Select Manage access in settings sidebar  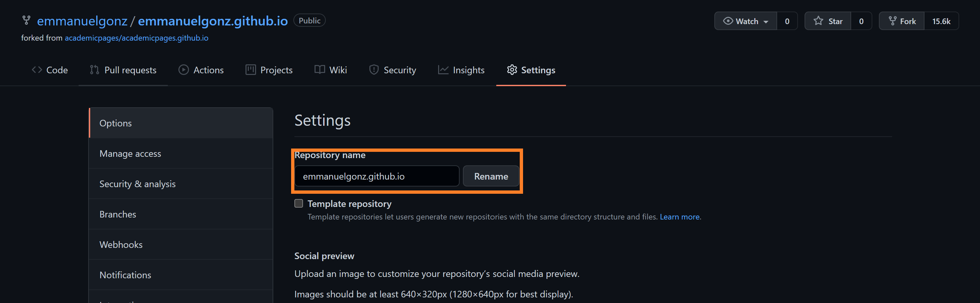(x=130, y=153)
